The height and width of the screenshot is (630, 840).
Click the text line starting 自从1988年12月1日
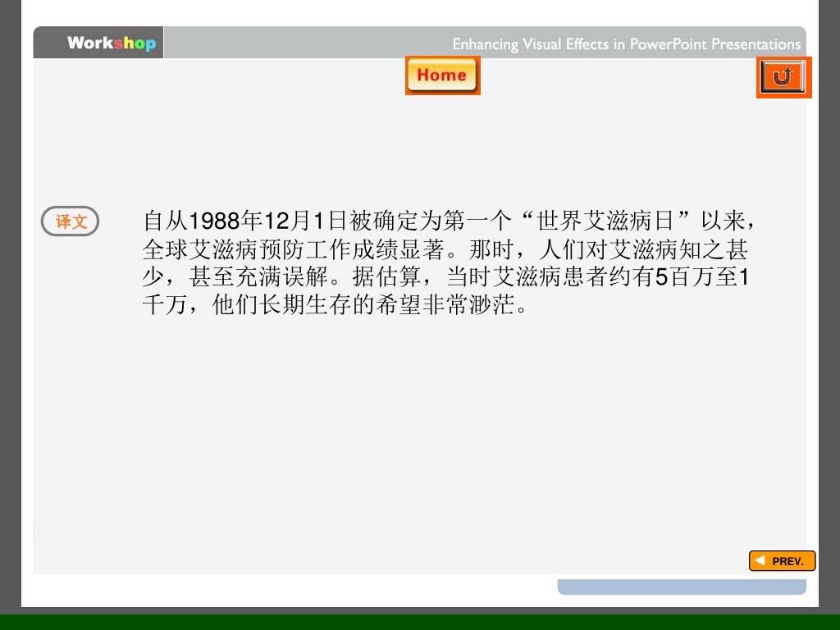[x=449, y=221]
